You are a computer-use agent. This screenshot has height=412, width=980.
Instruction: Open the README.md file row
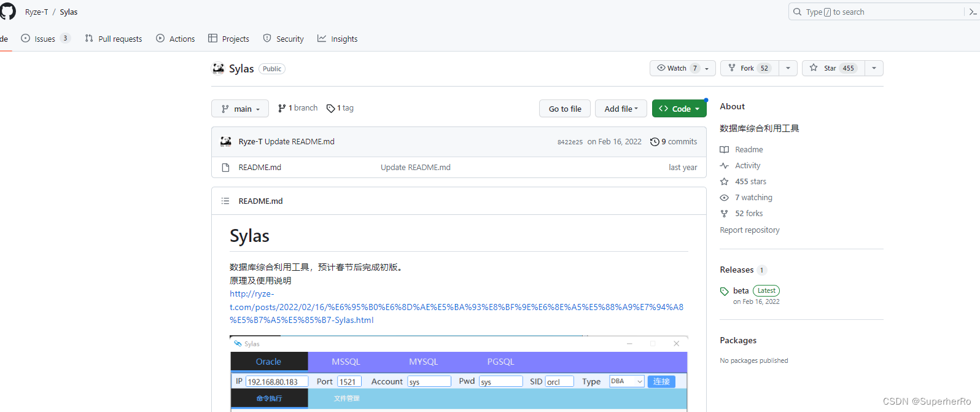[260, 168]
